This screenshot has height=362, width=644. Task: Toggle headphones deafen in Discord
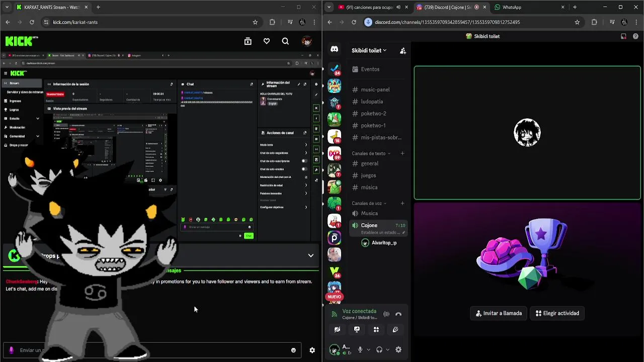point(379,349)
